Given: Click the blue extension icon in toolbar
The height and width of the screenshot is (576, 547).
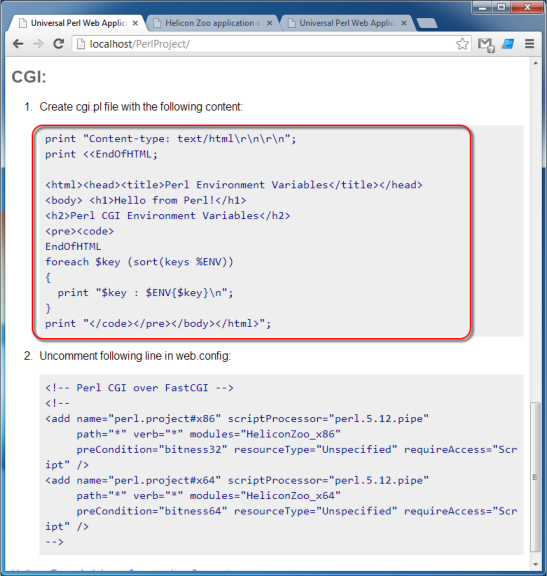Looking at the screenshot, I should point(508,44).
